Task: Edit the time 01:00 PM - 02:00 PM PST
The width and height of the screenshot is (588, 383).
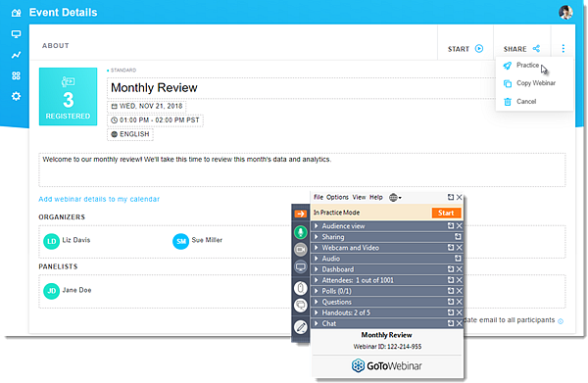Action: tap(155, 120)
